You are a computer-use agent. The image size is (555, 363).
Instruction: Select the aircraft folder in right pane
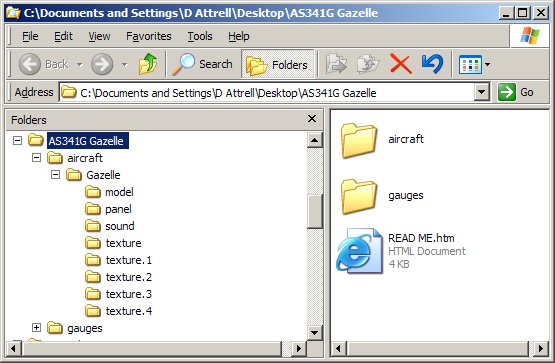(x=358, y=140)
